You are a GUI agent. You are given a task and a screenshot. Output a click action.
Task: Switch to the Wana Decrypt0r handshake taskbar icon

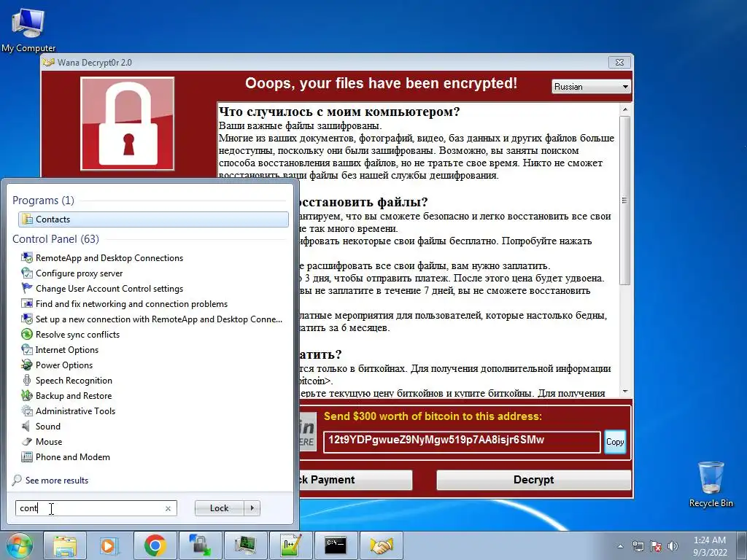(x=381, y=545)
